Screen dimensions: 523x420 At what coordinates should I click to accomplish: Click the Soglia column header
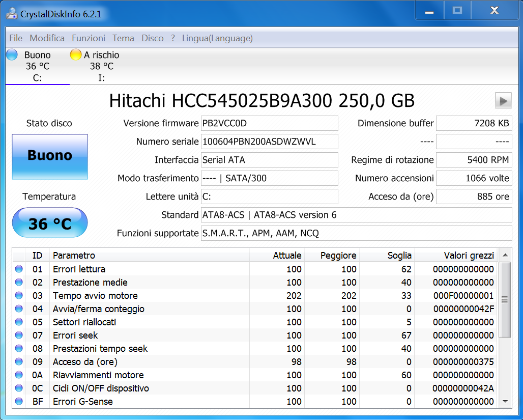387,256
